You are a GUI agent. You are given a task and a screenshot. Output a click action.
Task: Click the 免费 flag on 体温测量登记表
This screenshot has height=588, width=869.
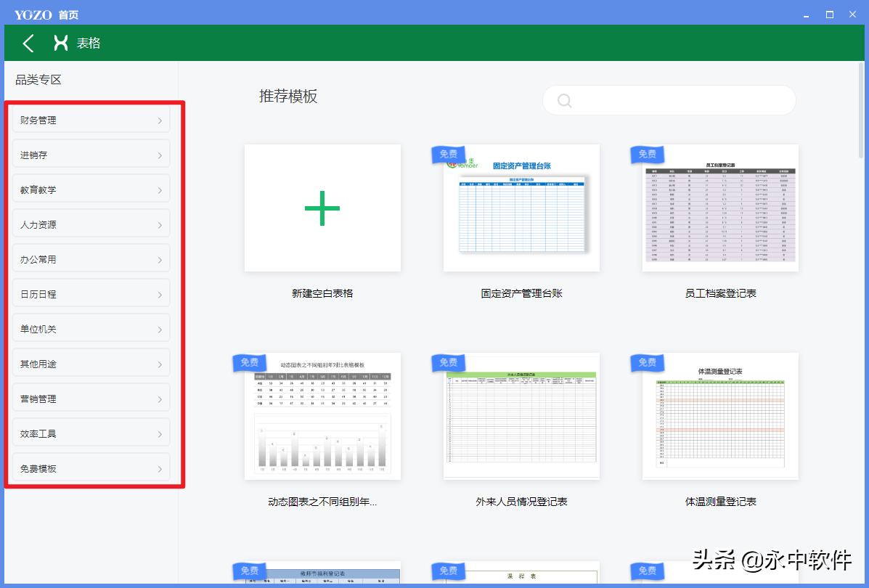pyautogui.click(x=647, y=362)
